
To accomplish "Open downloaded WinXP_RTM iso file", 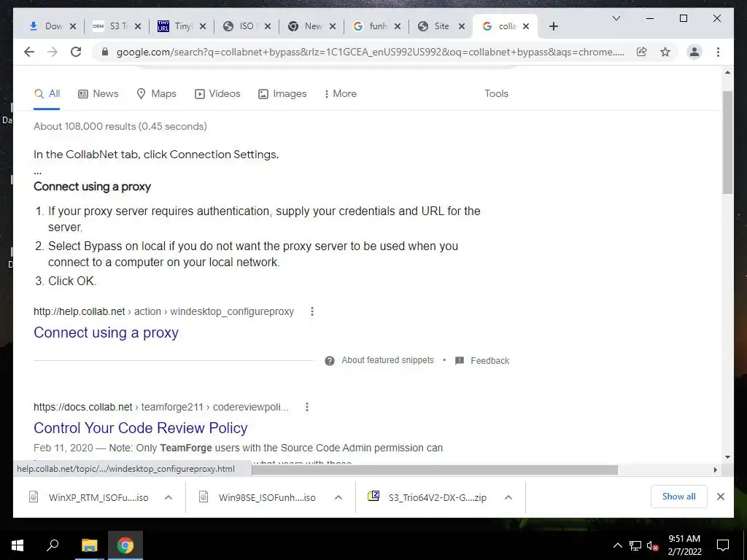I will click(88, 497).
